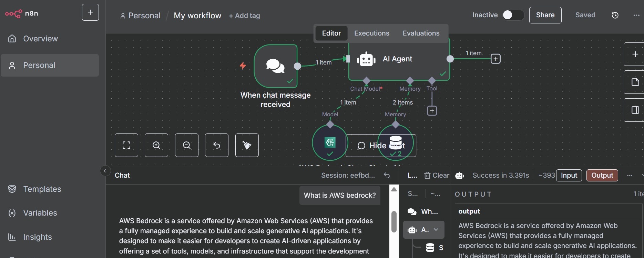
Task: Toggle the Inactive workflow switch
Action: tap(513, 15)
